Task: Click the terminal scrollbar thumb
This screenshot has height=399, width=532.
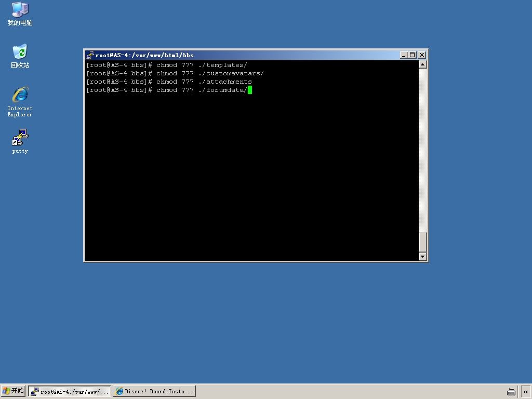Action: click(x=423, y=242)
